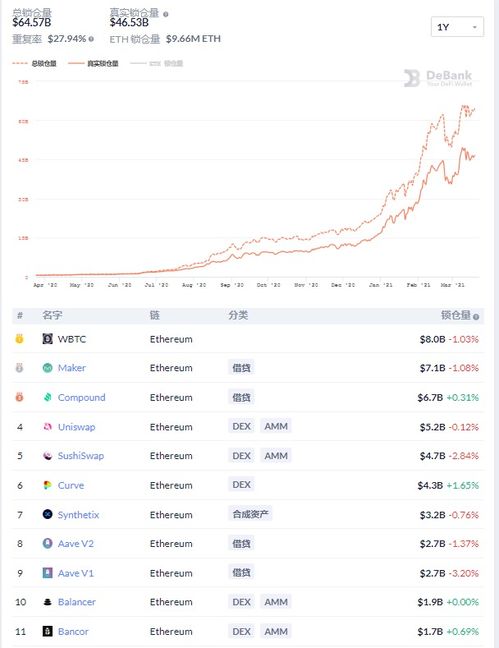Toggle the 真实锁仓量 solid line legend

pos(93,63)
